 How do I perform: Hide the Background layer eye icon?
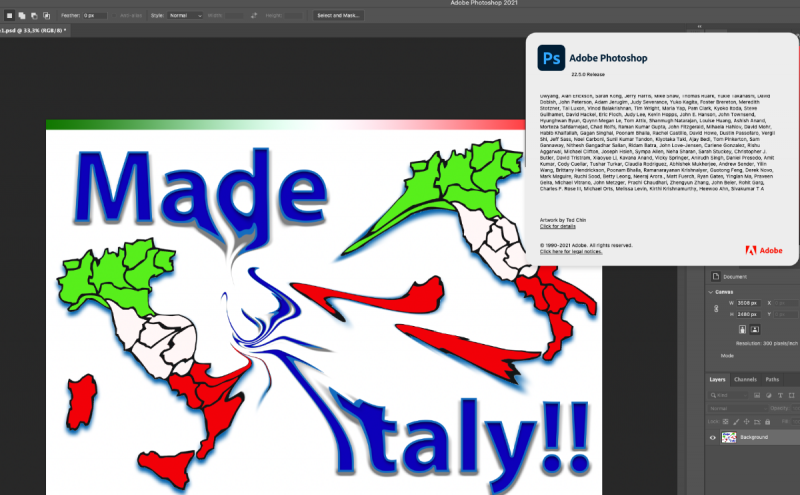(713, 437)
